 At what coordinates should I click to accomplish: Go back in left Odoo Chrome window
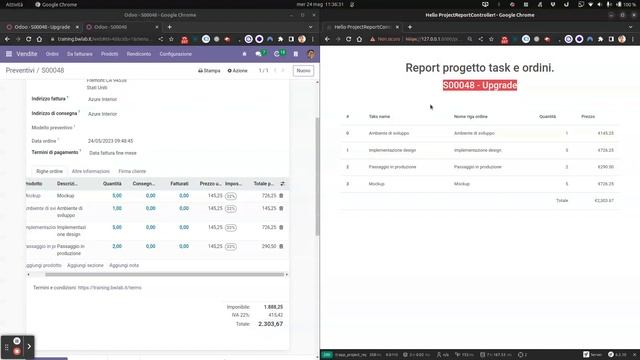[x=7, y=39]
